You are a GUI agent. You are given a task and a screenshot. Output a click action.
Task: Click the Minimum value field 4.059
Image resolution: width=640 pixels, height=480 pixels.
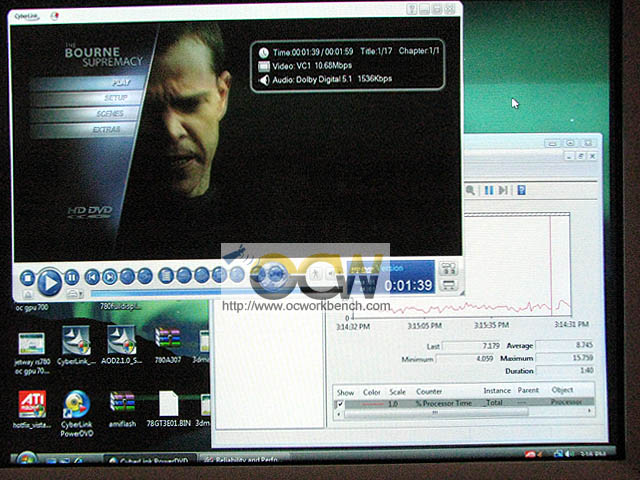tap(465, 359)
